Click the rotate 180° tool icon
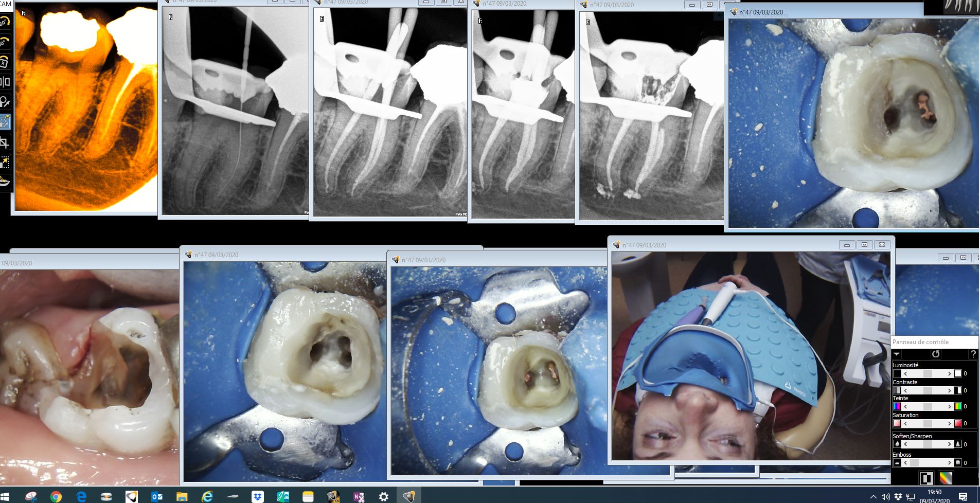Image resolution: width=980 pixels, height=503 pixels. click(x=4, y=22)
